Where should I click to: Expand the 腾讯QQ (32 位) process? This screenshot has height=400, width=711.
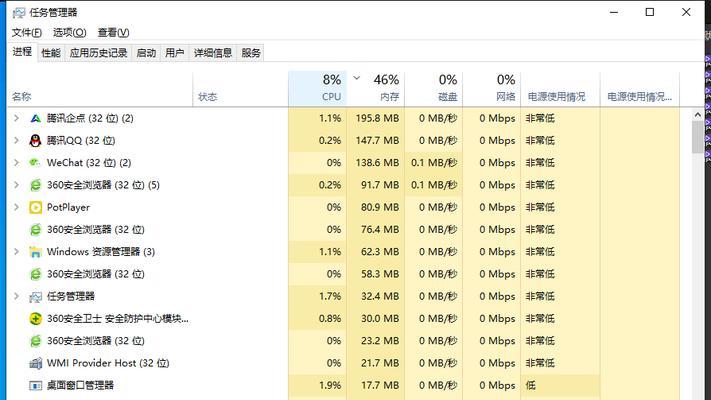point(17,141)
